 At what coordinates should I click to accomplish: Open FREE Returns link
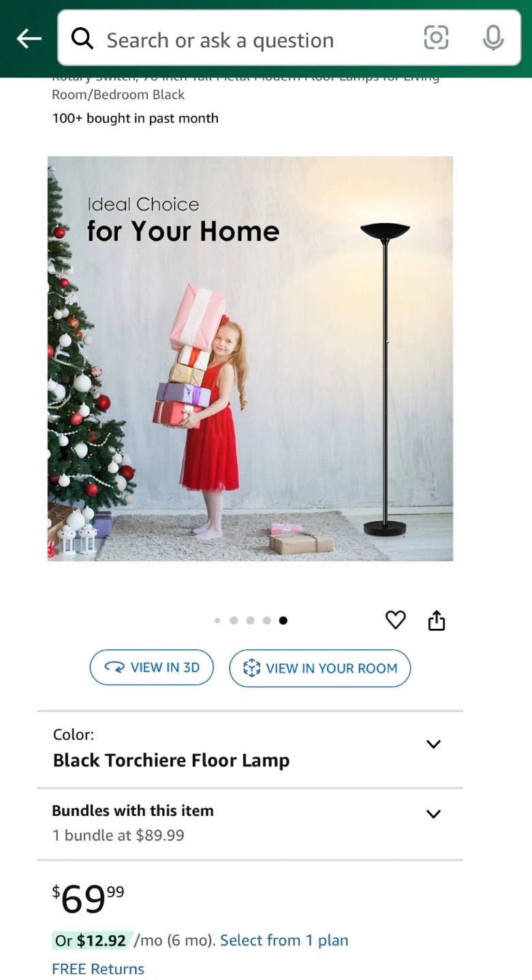point(98,969)
